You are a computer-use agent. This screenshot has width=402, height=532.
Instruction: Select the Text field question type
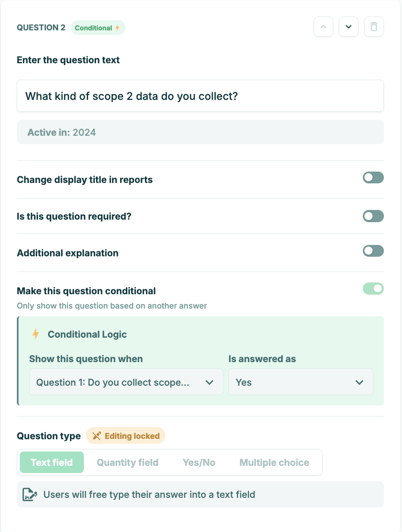click(52, 462)
